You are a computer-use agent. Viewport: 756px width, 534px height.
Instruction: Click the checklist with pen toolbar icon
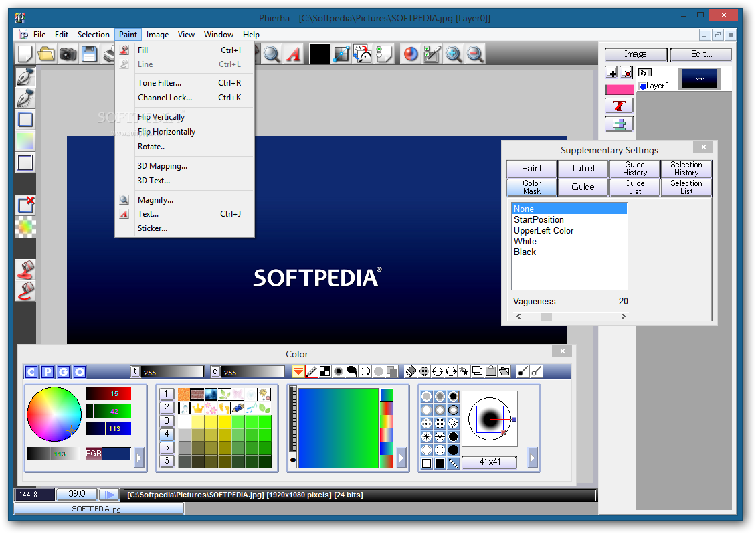(432, 54)
